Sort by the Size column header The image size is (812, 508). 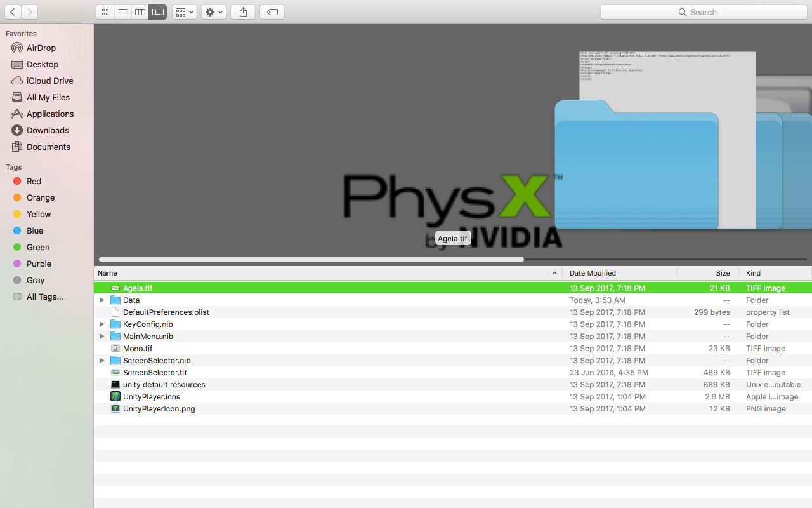pos(708,273)
